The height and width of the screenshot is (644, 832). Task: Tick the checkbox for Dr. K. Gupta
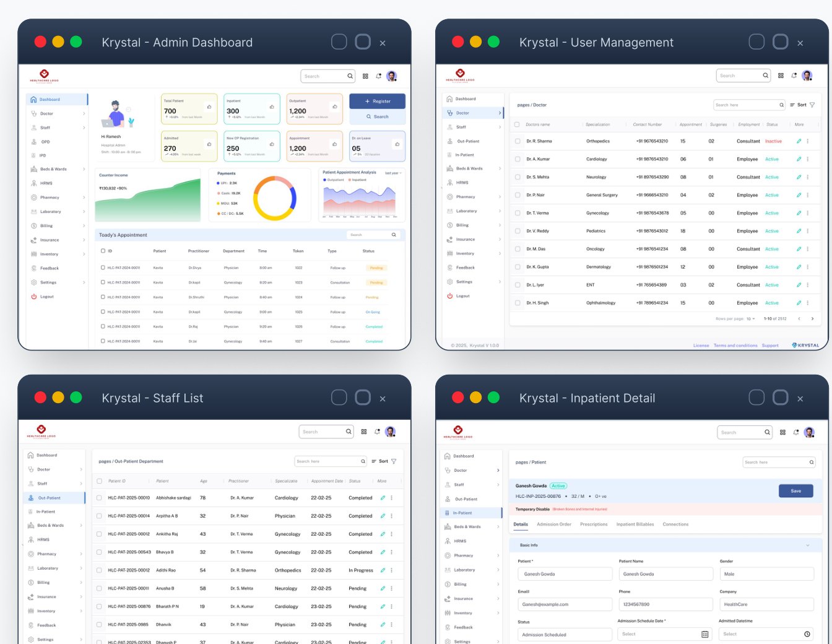[x=518, y=267]
